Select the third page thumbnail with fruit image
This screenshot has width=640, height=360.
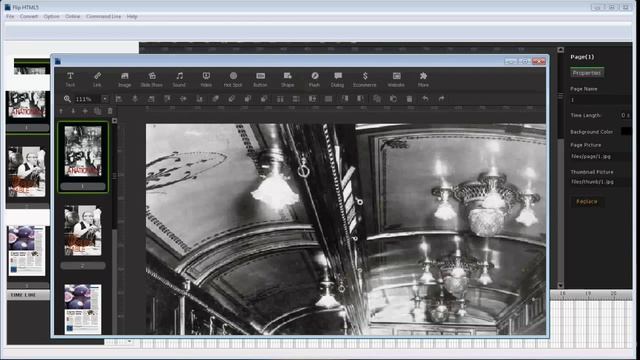coord(83,309)
